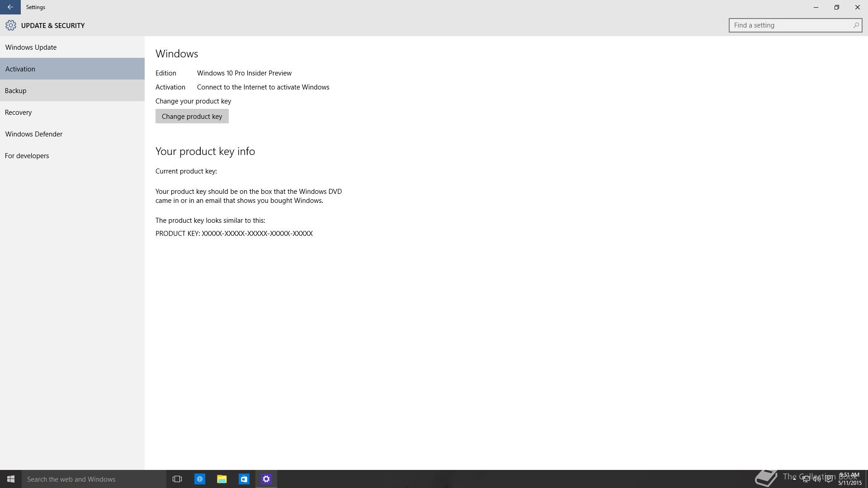Open the Action Center notifications icon
The height and width of the screenshot is (488, 868).
pos(829,479)
